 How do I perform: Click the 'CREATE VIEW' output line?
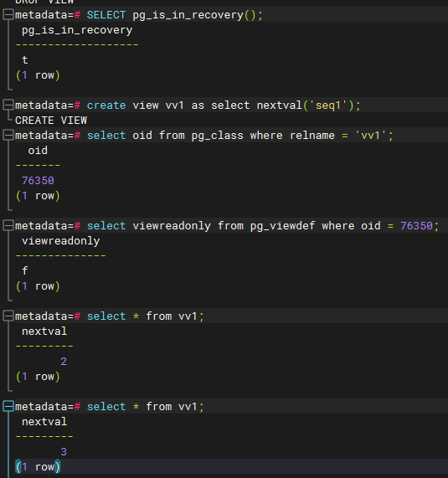click(51, 121)
